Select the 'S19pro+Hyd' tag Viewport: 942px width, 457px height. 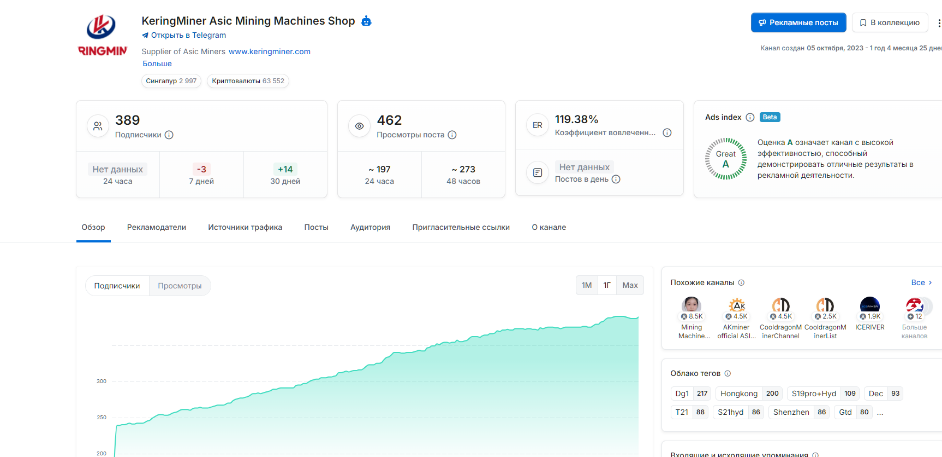[x=823, y=394]
